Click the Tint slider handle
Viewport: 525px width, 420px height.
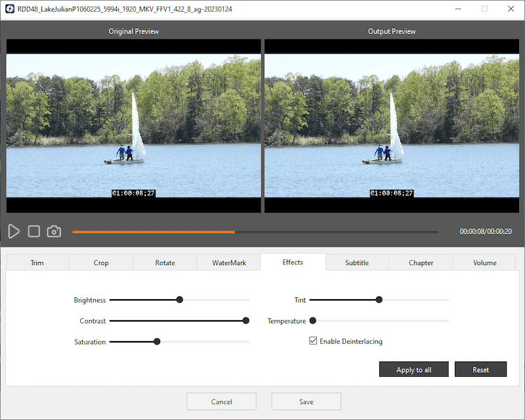click(x=379, y=300)
